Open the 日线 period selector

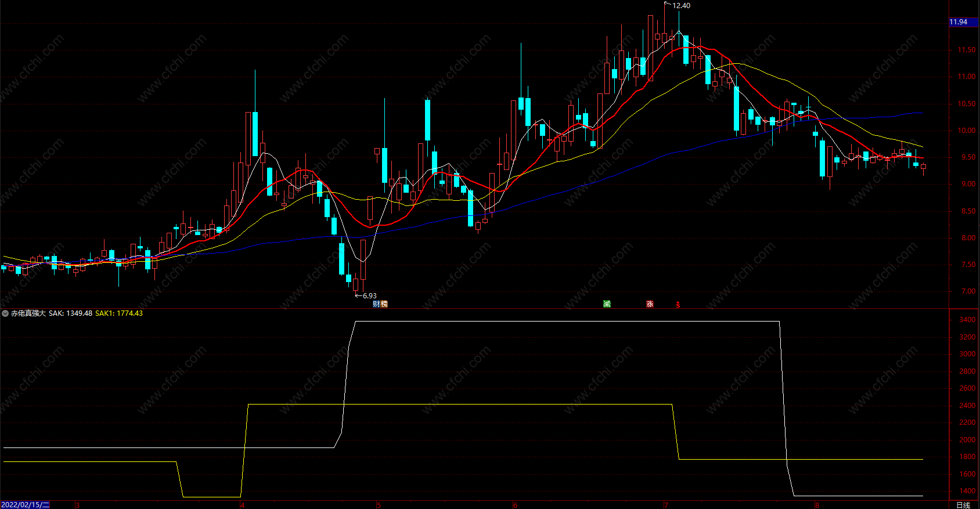pos(963,505)
